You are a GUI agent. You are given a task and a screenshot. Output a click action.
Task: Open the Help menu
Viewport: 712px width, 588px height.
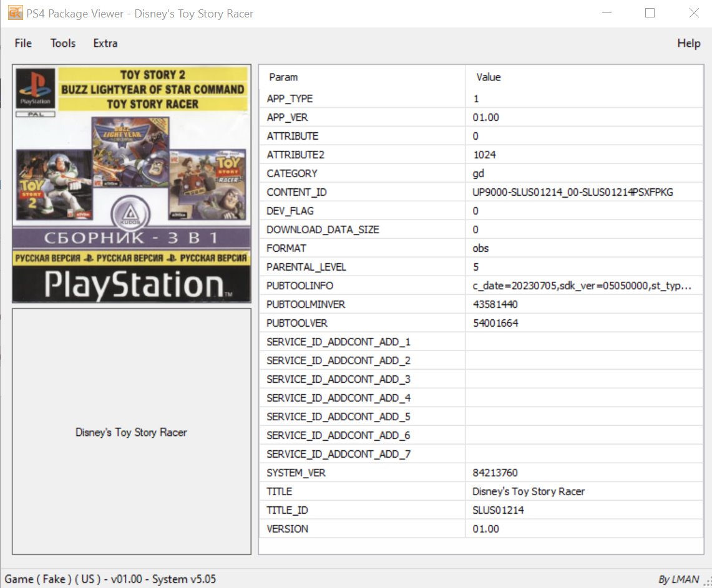tap(688, 43)
